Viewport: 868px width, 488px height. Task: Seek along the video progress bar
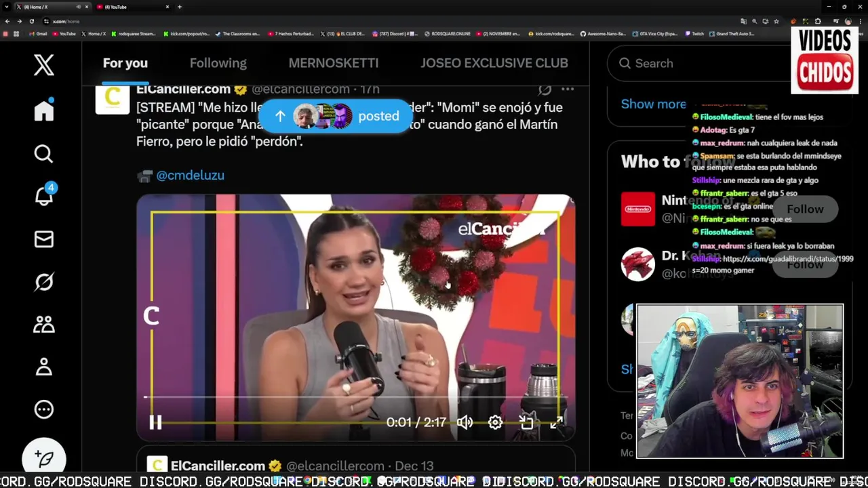coord(355,397)
